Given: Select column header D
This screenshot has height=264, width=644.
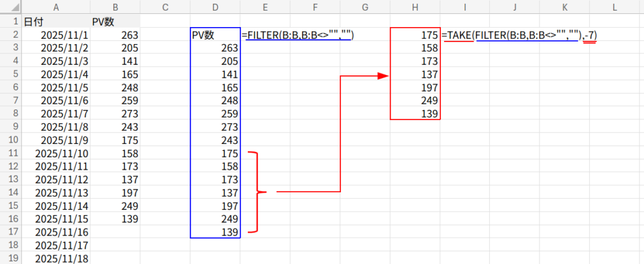Looking at the screenshot, I should [215, 7].
